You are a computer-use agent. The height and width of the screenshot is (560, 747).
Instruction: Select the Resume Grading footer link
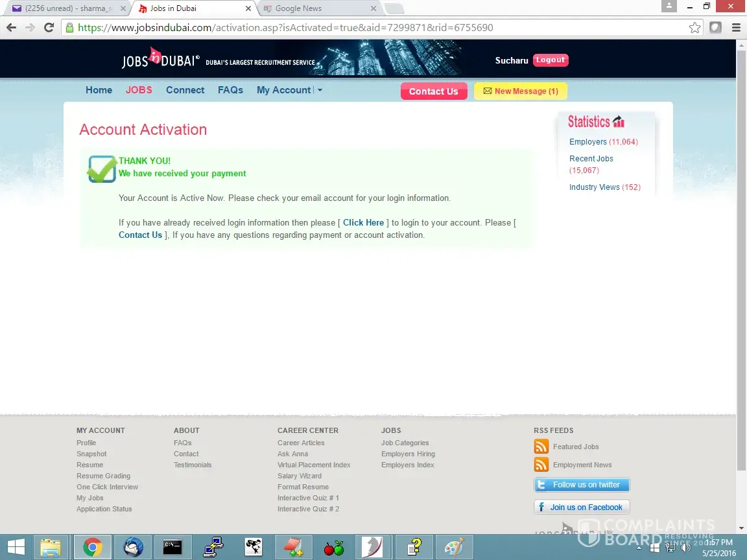tap(103, 476)
